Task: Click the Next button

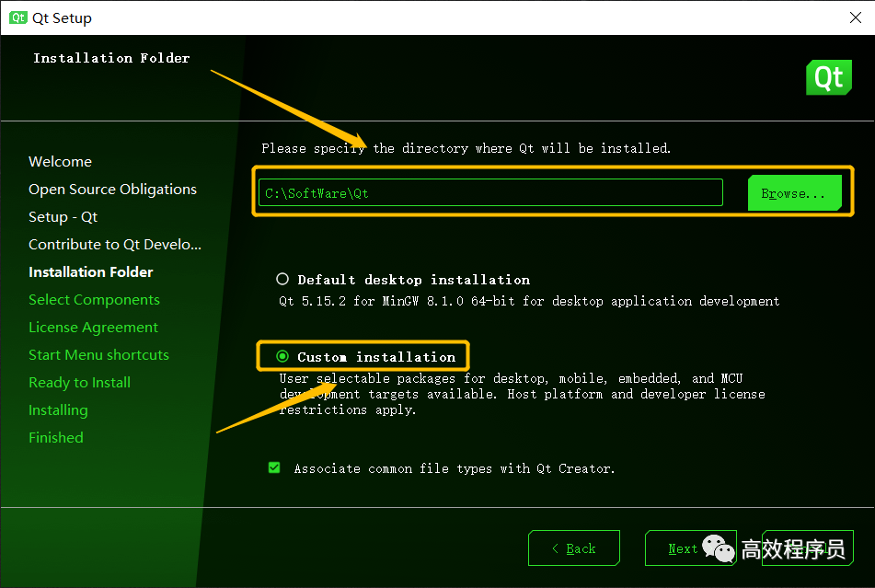Action: click(x=691, y=548)
